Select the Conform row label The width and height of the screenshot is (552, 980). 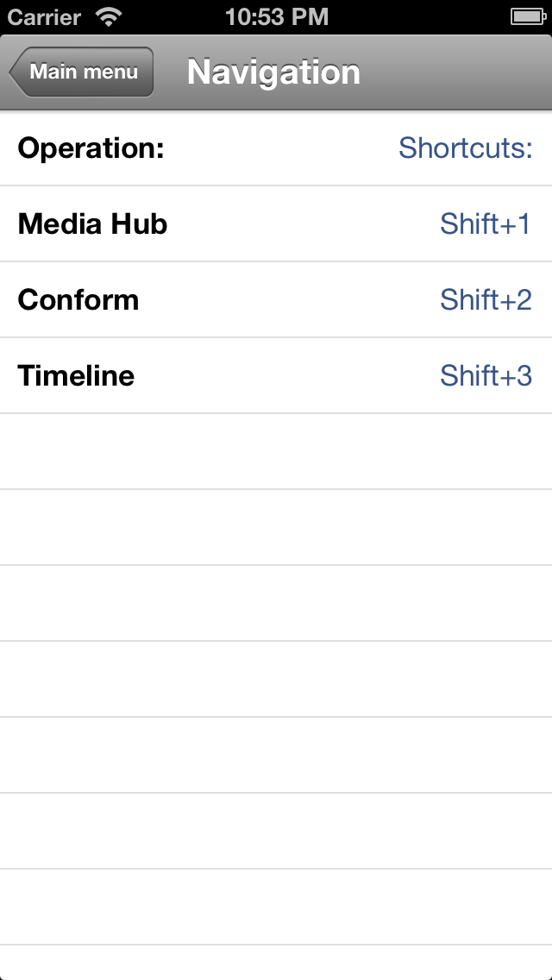[78, 300]
